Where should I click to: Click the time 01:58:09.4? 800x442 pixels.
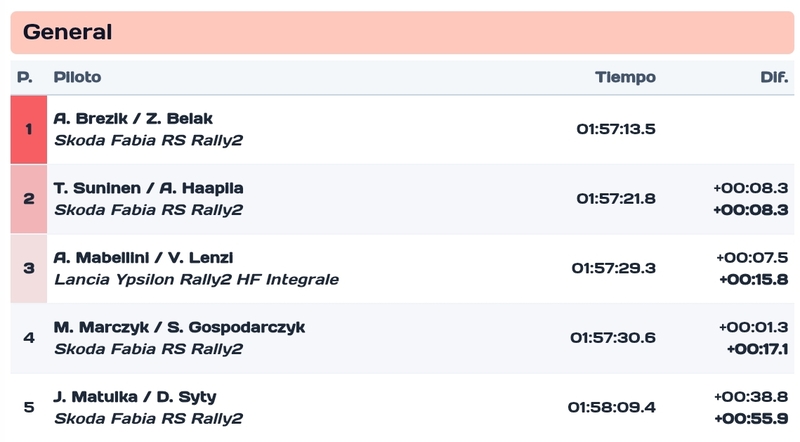point(612,407)
